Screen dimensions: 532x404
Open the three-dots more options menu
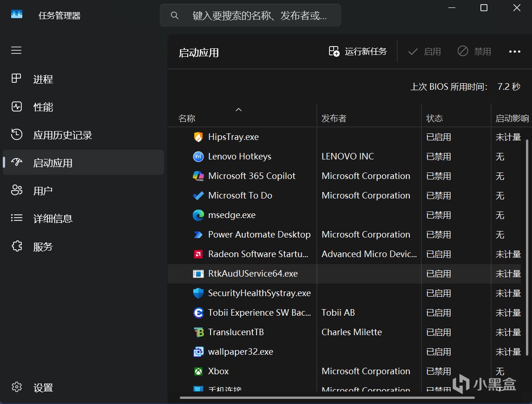coord(515,52)
